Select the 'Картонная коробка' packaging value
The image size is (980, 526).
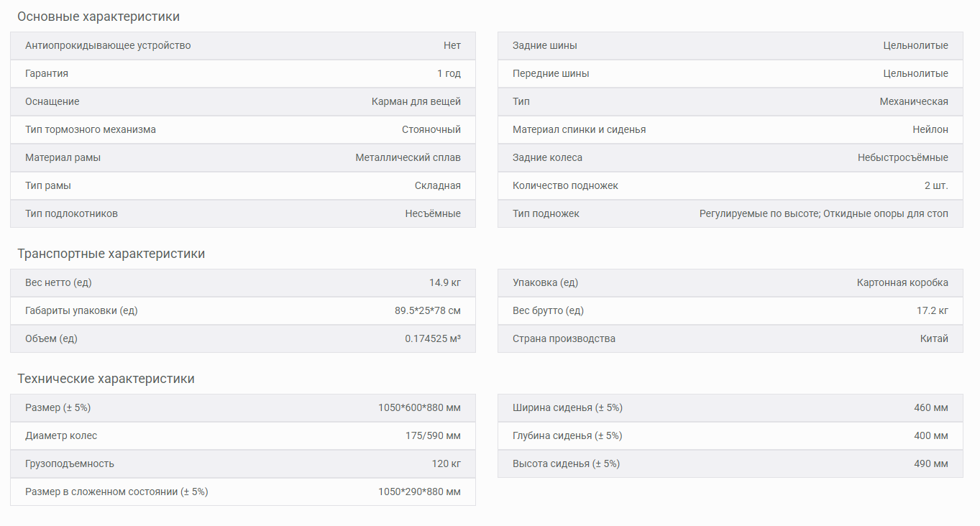click(x=902, y=282)
